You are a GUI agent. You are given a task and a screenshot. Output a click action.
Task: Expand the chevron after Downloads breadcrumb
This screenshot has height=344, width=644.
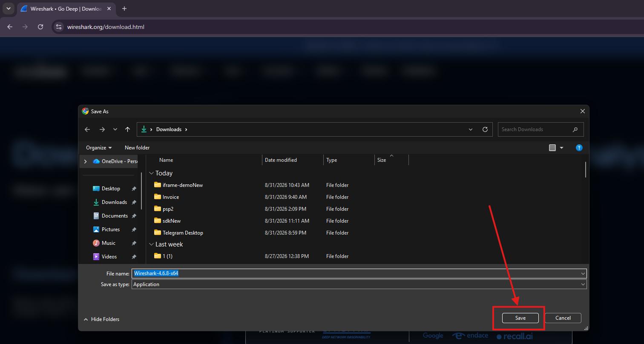tap(186, 129)
